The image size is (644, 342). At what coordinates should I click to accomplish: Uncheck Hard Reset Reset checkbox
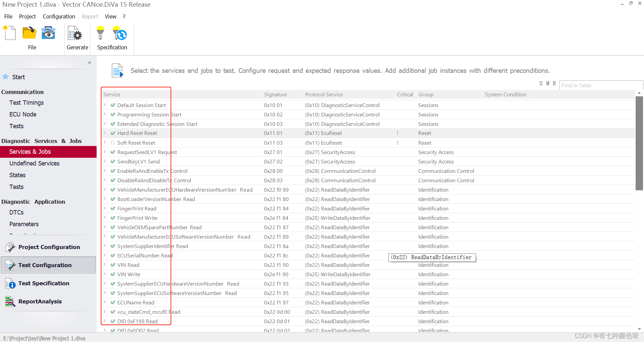tap(113, 133)
